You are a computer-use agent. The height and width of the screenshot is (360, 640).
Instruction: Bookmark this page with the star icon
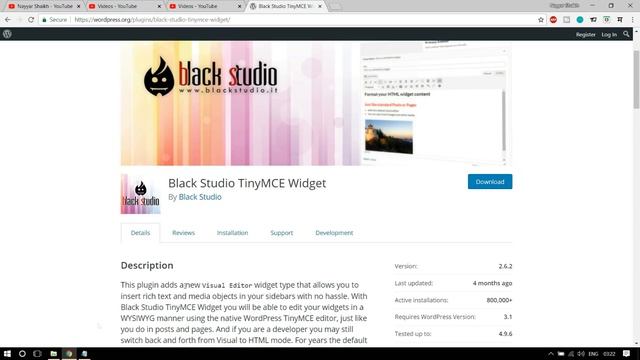[541, 20]
